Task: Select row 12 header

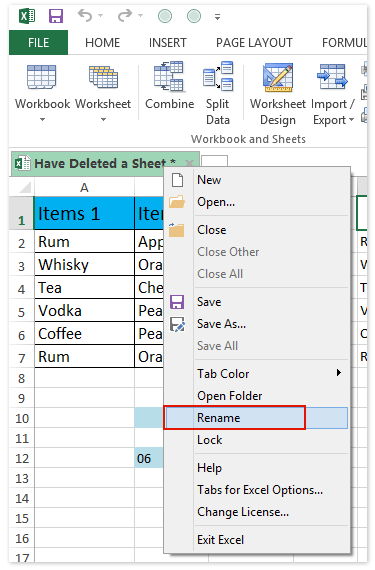Action: 21,458
